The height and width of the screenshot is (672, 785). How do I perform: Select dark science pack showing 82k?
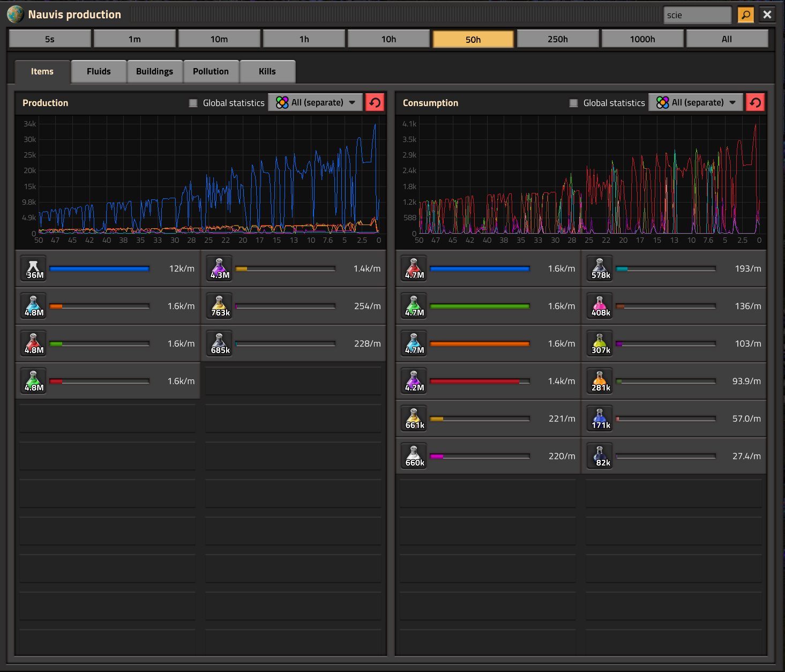600,456
